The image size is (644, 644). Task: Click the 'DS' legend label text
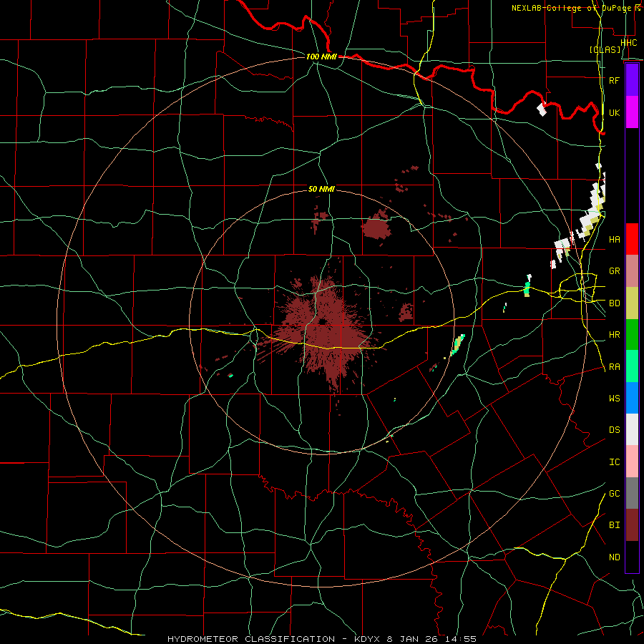click(614, 429)
